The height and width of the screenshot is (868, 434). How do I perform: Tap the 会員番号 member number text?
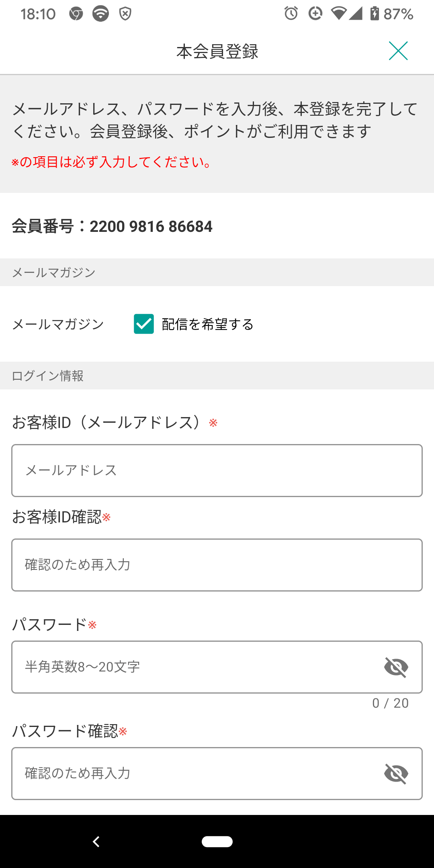112,226
